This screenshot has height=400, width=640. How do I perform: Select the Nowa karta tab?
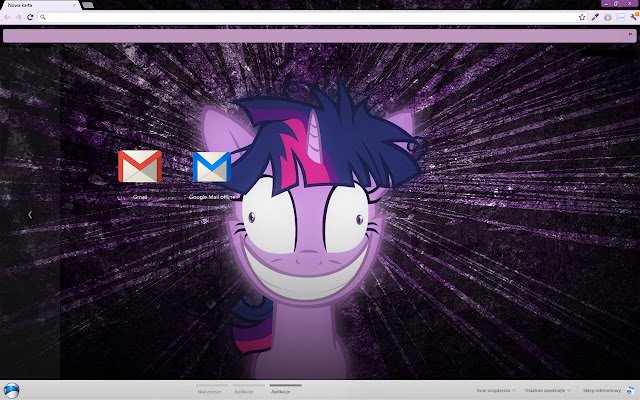coord(40,5)
